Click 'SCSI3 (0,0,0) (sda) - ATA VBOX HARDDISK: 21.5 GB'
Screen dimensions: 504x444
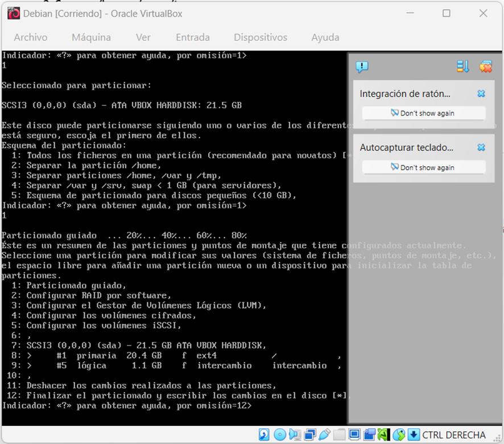click(x=122, y=105)
